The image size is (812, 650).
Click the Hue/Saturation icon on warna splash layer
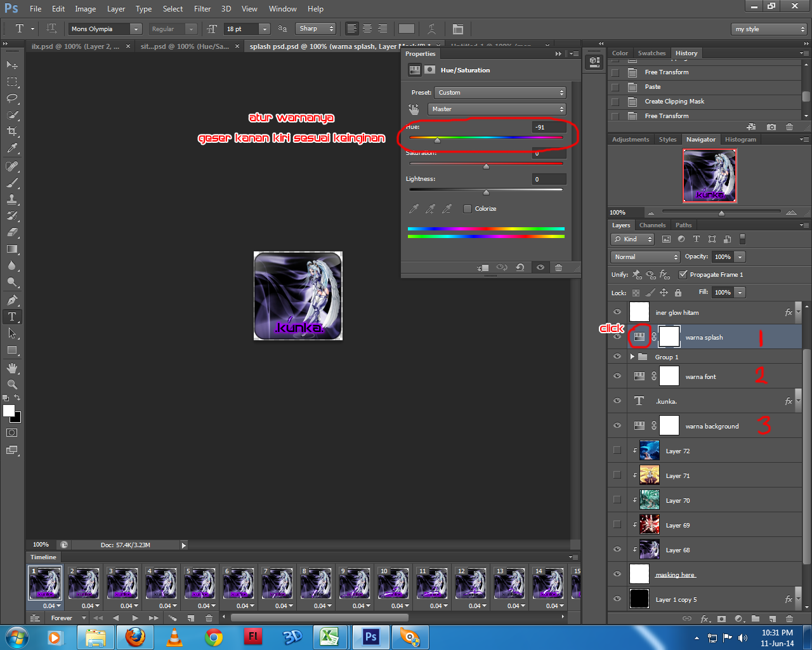click(x=639, y=337)
